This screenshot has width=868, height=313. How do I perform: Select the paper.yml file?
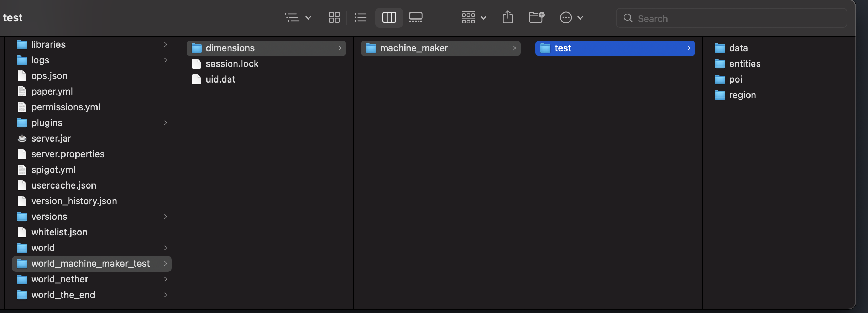click(x=92, y=91)
